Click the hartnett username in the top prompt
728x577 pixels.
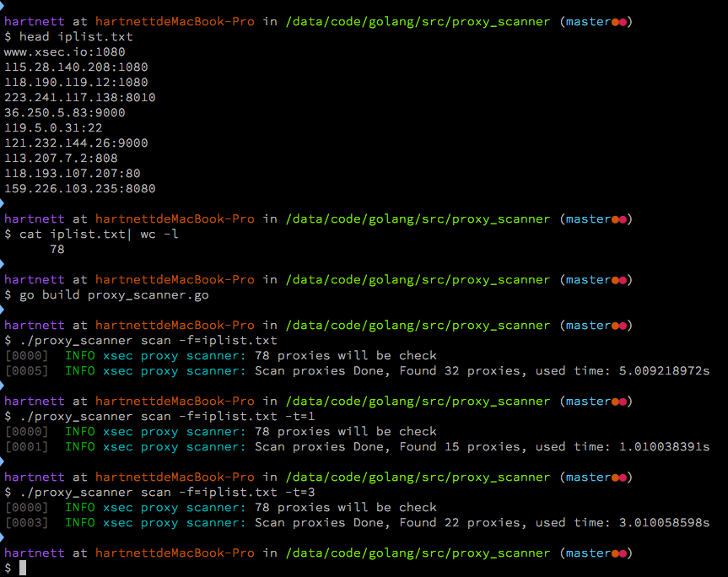click(x=34, y=21)
